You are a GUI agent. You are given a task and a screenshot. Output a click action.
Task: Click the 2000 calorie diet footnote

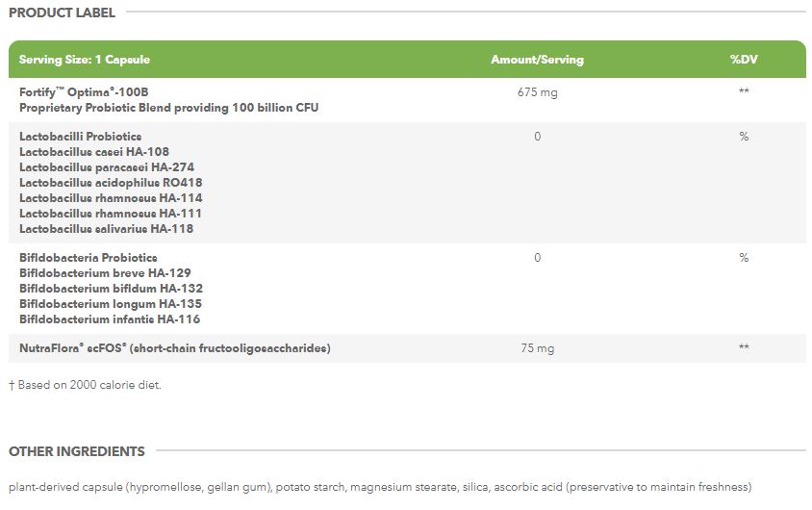coord(86,385)
